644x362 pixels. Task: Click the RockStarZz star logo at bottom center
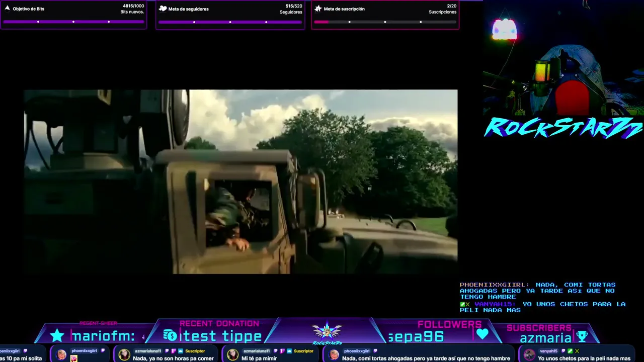tap(327, 332)
